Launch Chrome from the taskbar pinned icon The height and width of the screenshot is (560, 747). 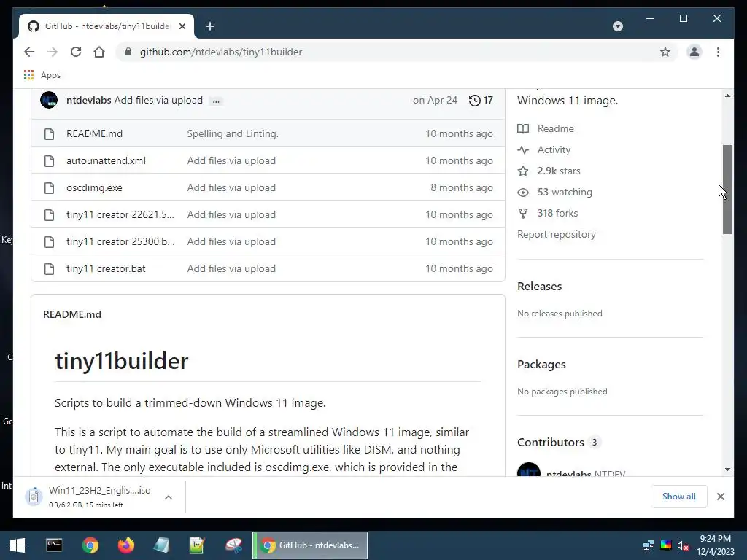point(90,545)
